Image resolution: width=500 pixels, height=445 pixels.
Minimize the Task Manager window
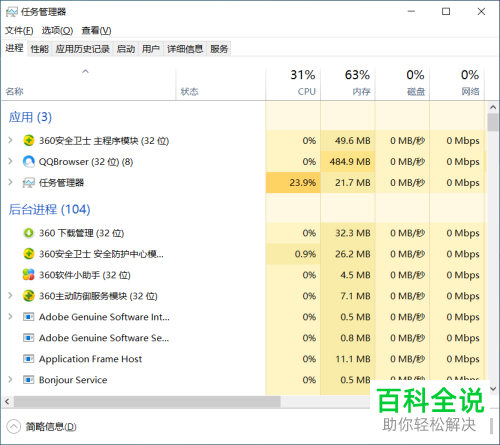(411, 12)
